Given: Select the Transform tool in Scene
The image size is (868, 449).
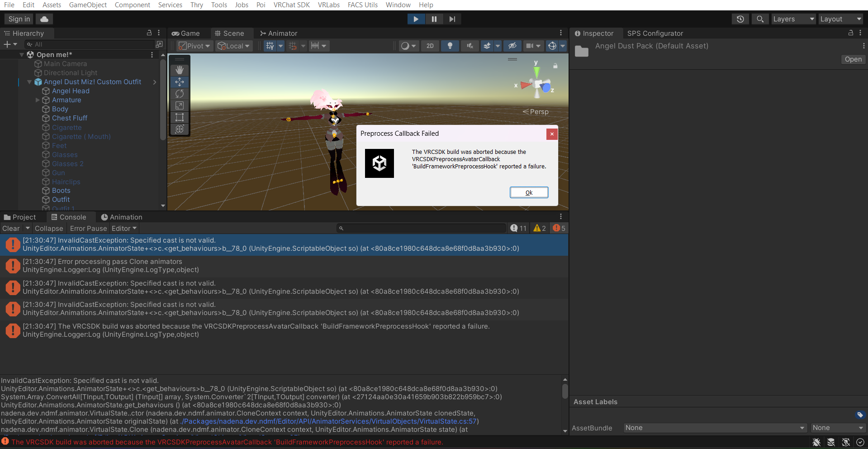Looking at the screenshot, I should click(180, 129).
